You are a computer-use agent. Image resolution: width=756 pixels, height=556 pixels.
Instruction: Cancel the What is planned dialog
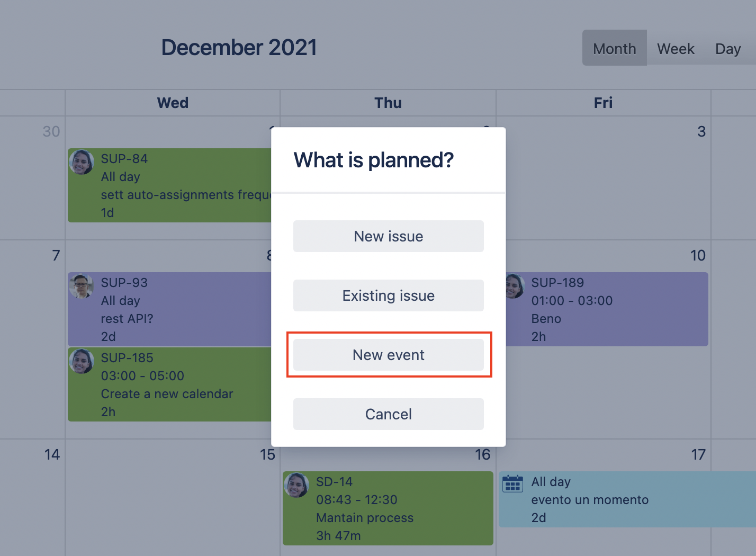[388, 414]
